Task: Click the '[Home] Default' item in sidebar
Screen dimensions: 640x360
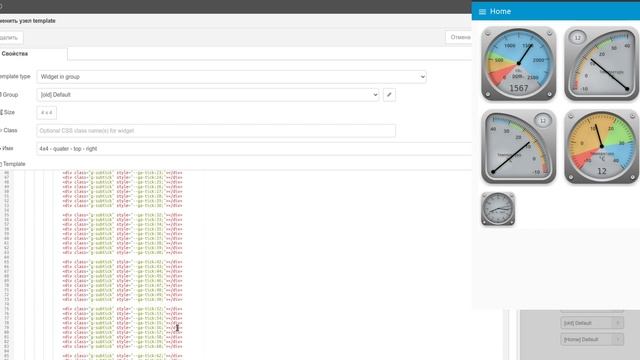Action: (592, 339)
